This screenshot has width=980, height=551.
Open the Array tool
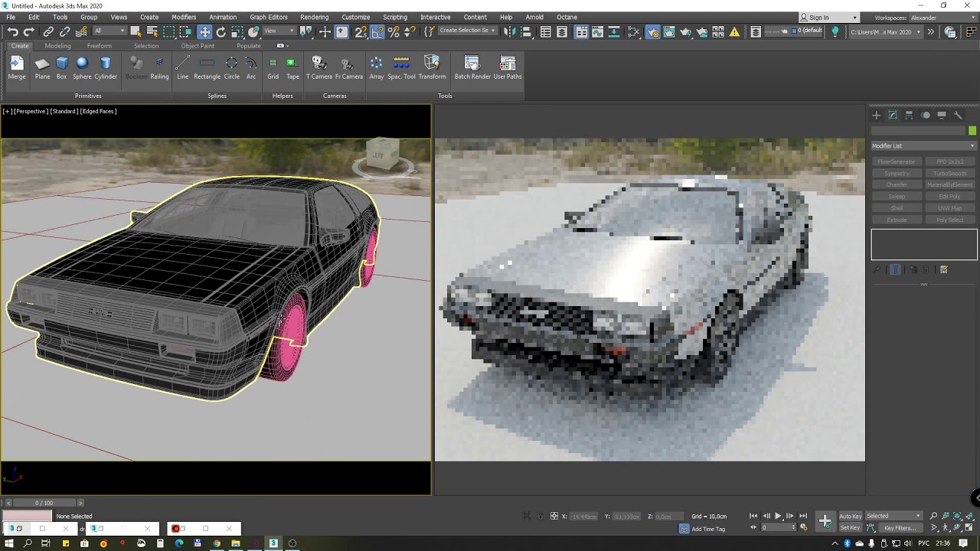coord(376,67)
